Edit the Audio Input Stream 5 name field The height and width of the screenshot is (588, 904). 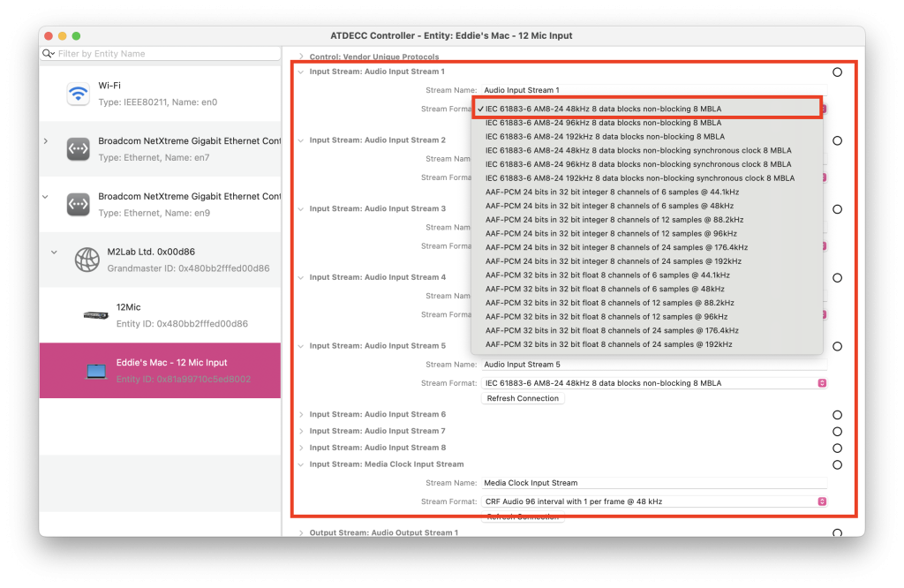653,365
